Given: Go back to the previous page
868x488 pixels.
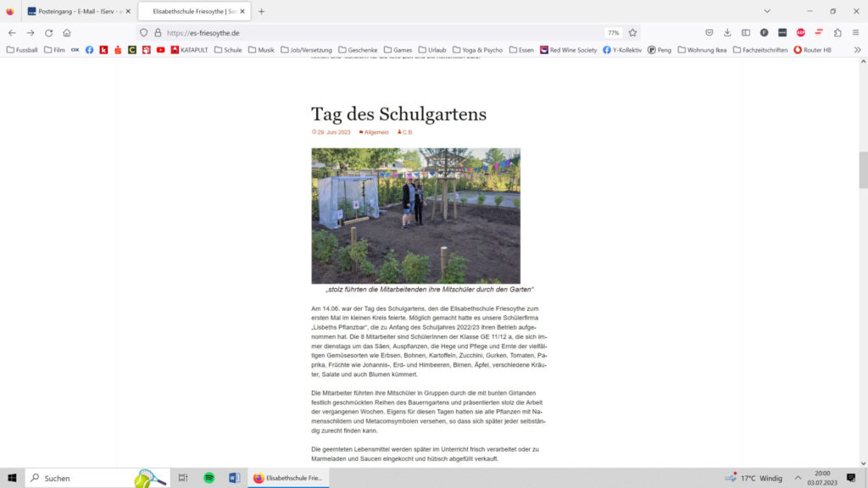Looking at the screenshot, I should coord(12,33).
